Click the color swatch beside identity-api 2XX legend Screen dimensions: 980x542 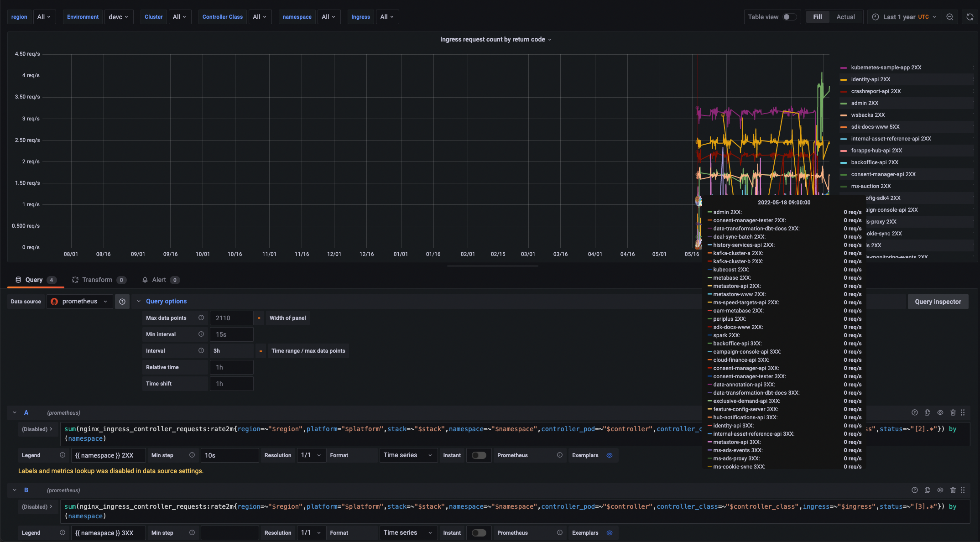tap(844, 79)
